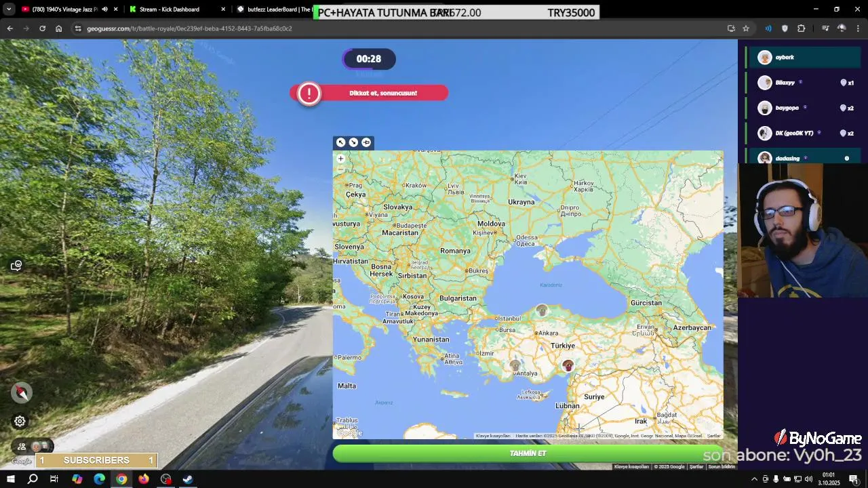
Task: Go back in the browser
Action: 9,28
